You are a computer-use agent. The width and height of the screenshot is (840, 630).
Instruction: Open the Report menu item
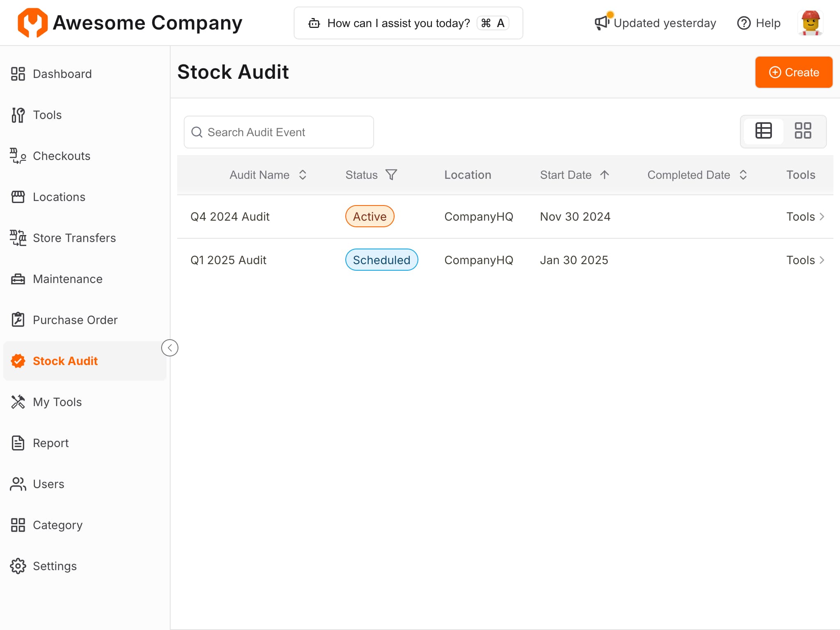point(51,443)
